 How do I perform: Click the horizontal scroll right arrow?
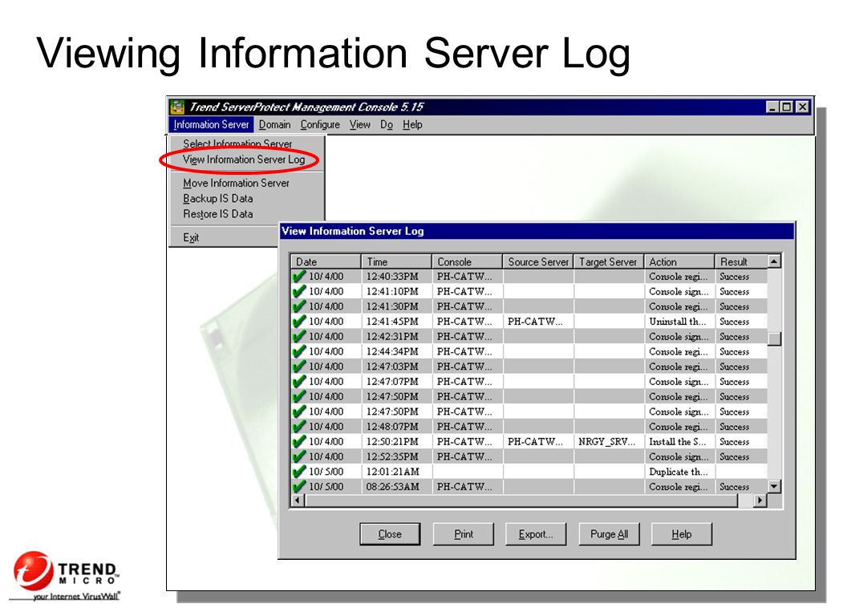tap(760, 500)
